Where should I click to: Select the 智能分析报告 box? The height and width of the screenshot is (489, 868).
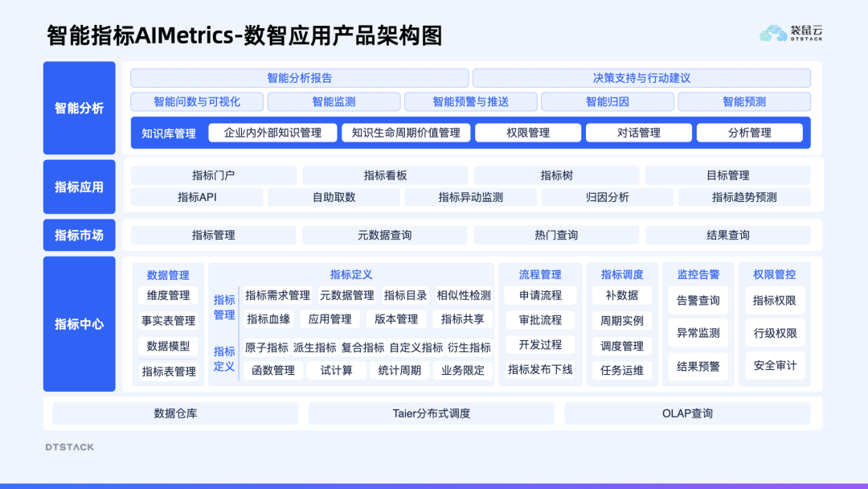click(x=300, y=78)
